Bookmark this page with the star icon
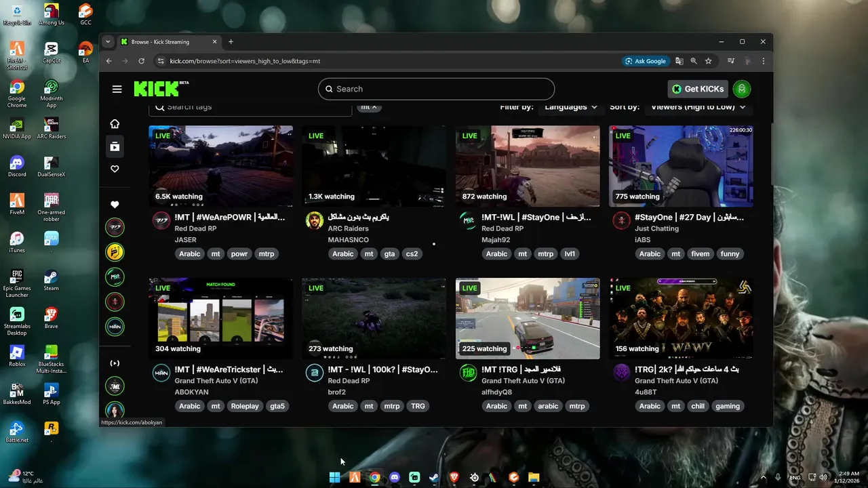The width and height of the screenshot is (868, 488). point(708,61)
